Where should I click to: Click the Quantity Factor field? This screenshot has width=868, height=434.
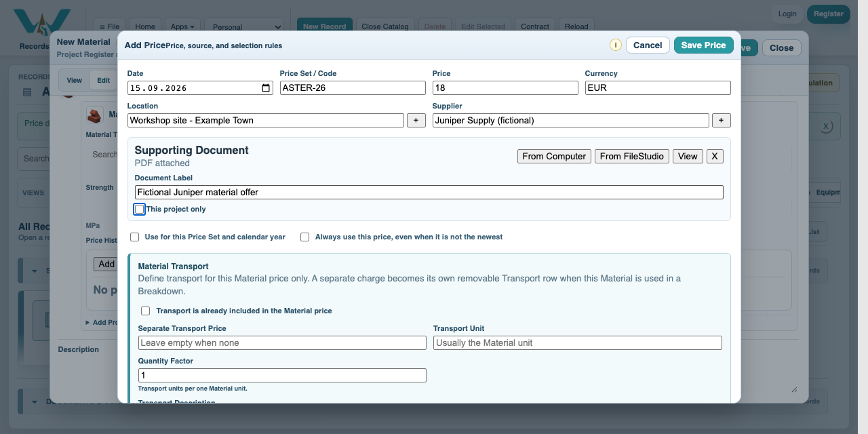(282, 375)
